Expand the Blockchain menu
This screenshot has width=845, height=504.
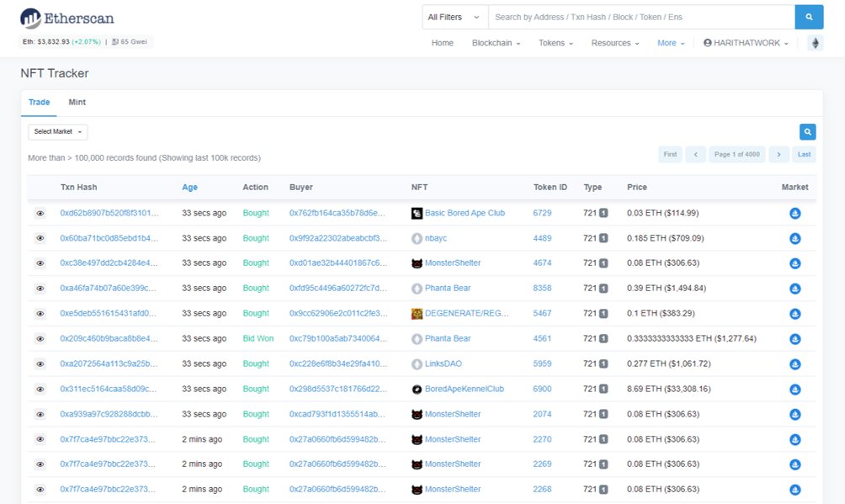pos(496,43)
